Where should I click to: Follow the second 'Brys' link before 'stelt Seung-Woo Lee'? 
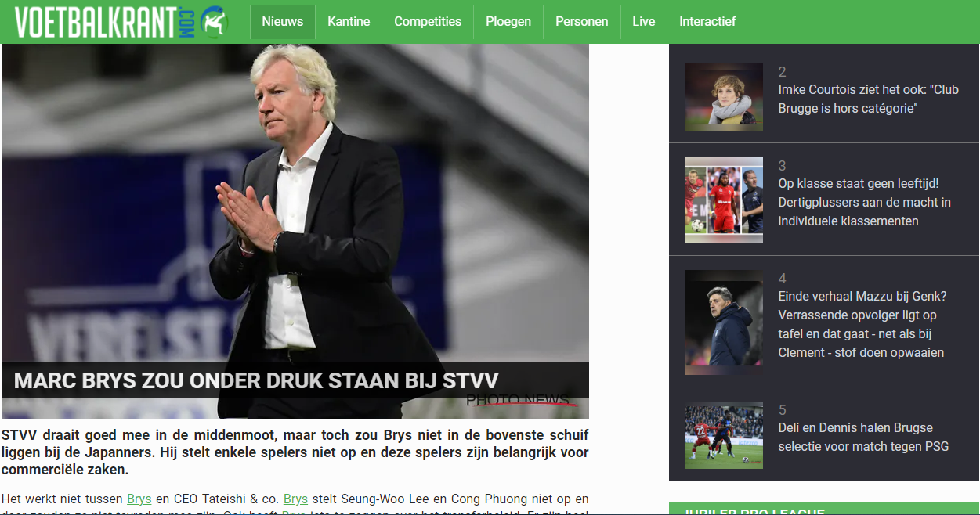(296, 499)
